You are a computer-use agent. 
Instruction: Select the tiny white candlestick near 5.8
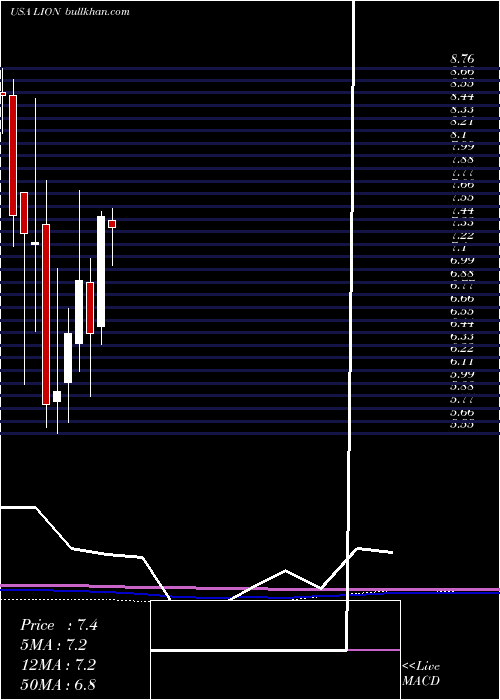(57, 396)
